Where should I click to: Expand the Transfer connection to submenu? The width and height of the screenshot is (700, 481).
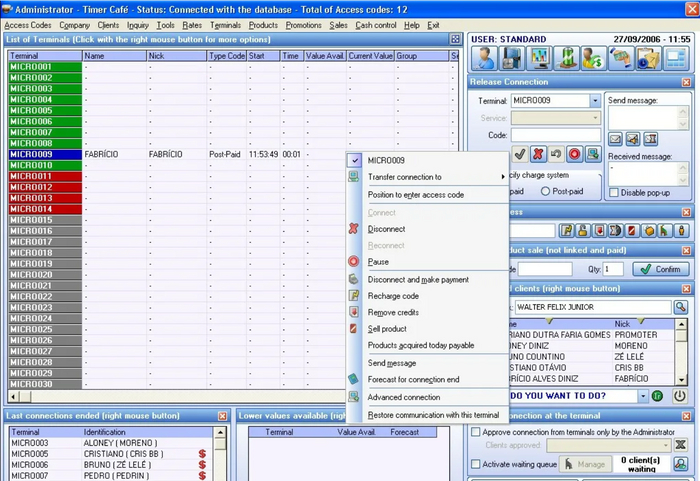429,177
